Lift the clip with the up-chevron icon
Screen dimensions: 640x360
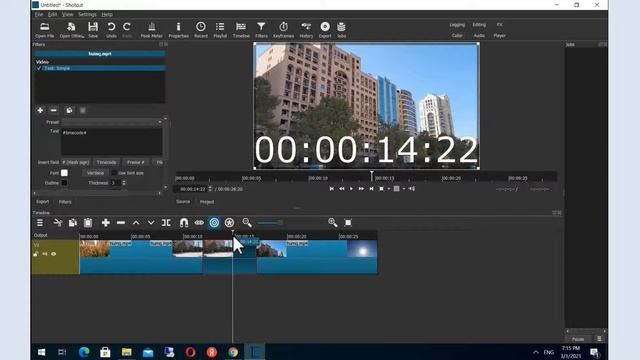pyautogui.click(x=136, y=223)
